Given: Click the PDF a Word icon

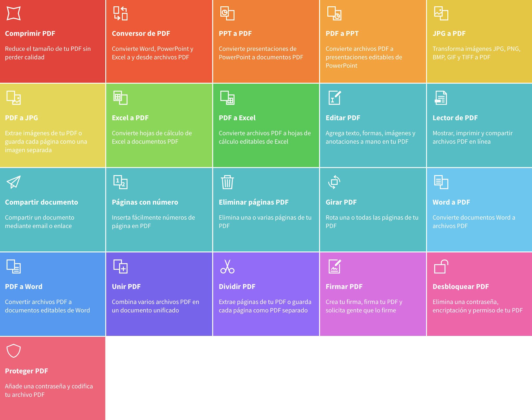Looking at the screenshot, I should [x=14, y=266].
